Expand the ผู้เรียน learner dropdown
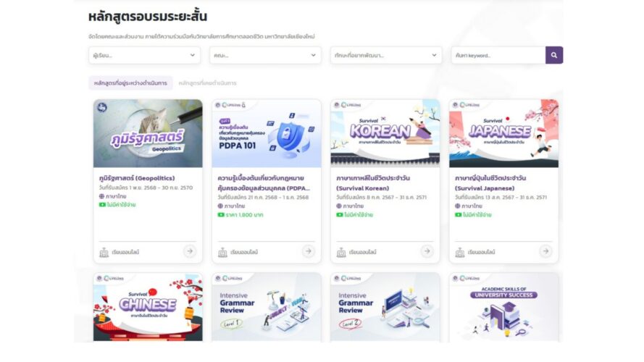This screenshot has width=644, height=362. click(145, 55)
